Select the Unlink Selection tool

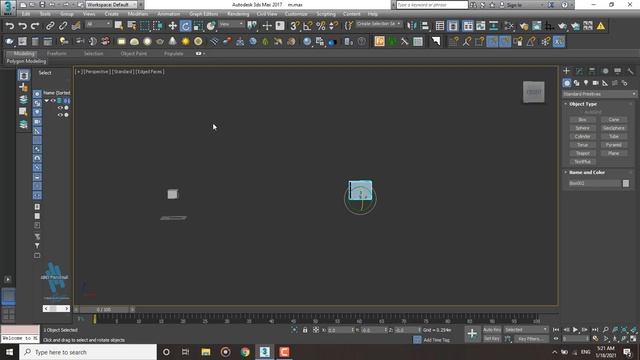point(63,26)
